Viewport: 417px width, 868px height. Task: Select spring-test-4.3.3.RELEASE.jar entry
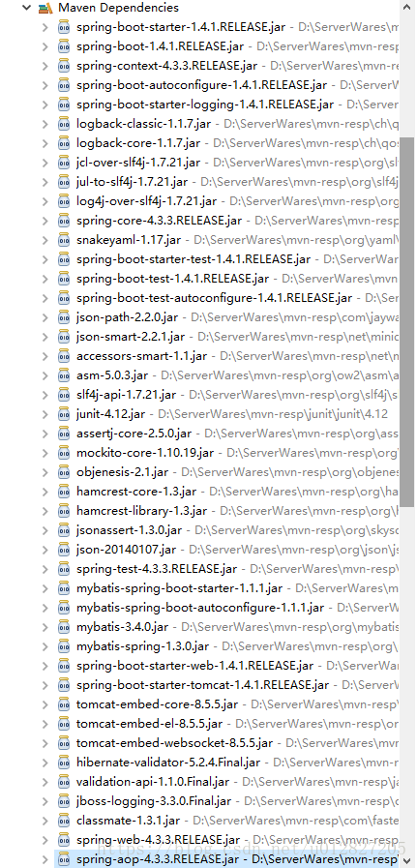click(x=157, y=569)
